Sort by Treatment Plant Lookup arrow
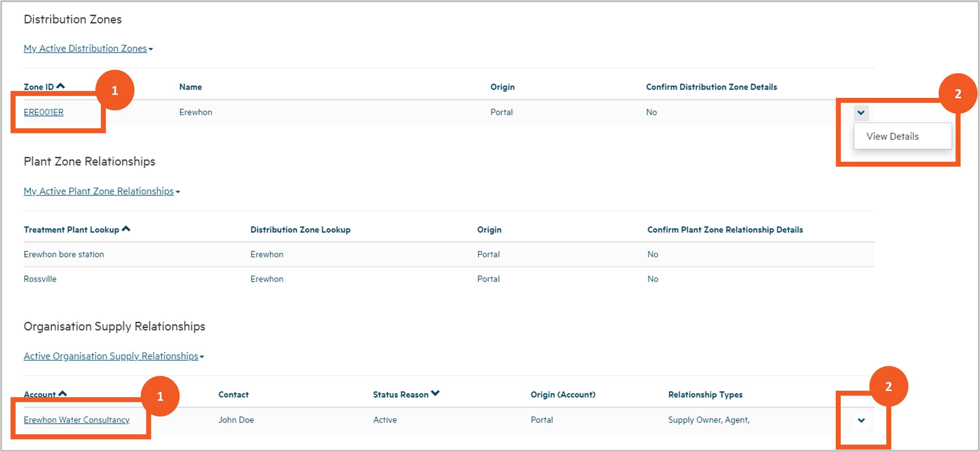This screenshot has width=980, height=452. (126, 229)
